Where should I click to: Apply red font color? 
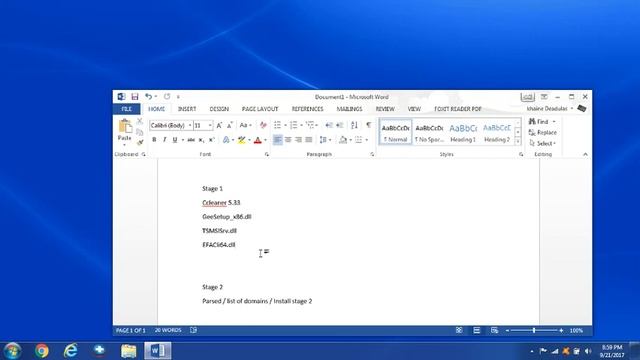click(258, 140)
